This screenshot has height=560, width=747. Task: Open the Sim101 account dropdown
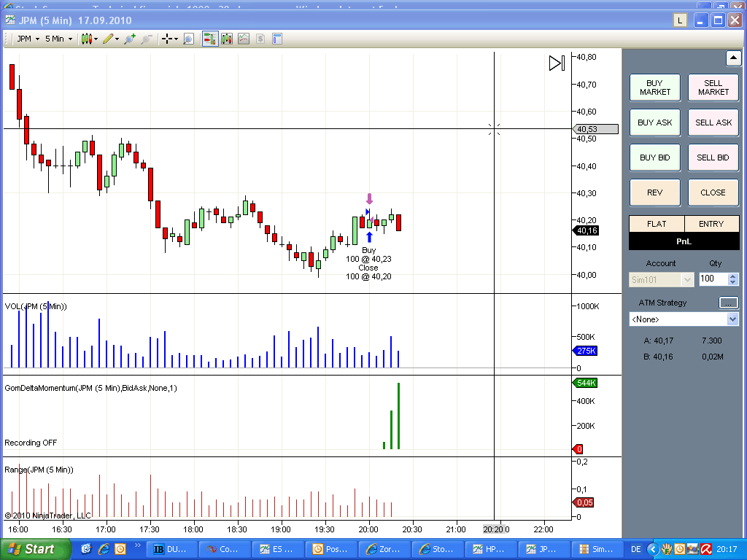tap(661, 279)
